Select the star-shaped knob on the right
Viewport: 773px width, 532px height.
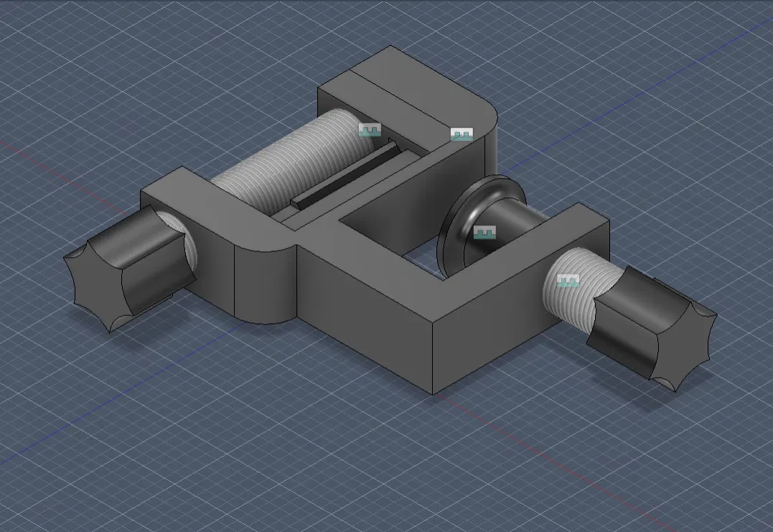[652, 328]
